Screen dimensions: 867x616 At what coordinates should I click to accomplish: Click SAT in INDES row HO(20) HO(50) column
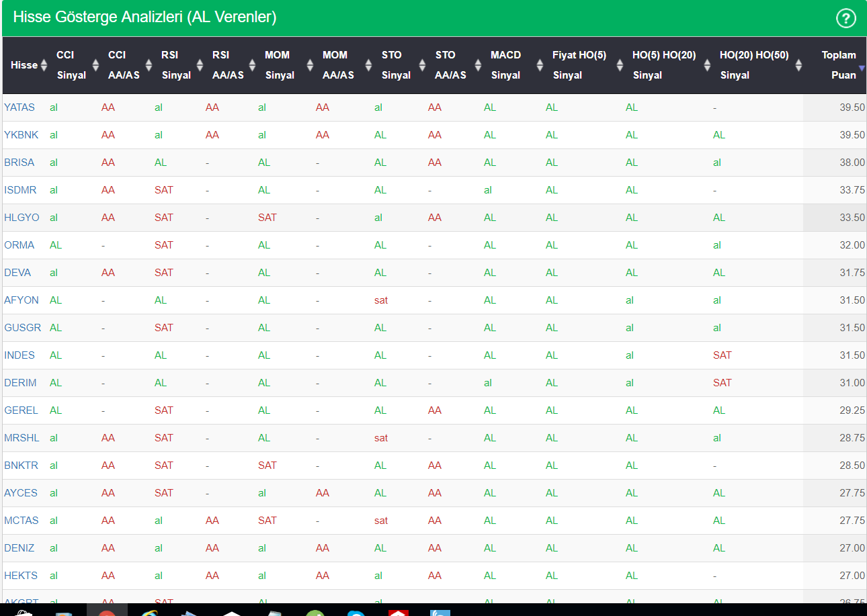tap(722, 355)
